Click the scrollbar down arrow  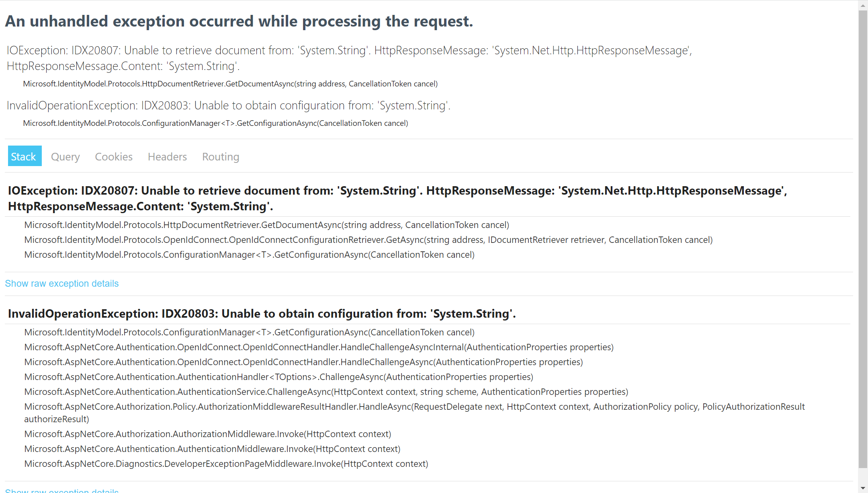pos(863,488)
